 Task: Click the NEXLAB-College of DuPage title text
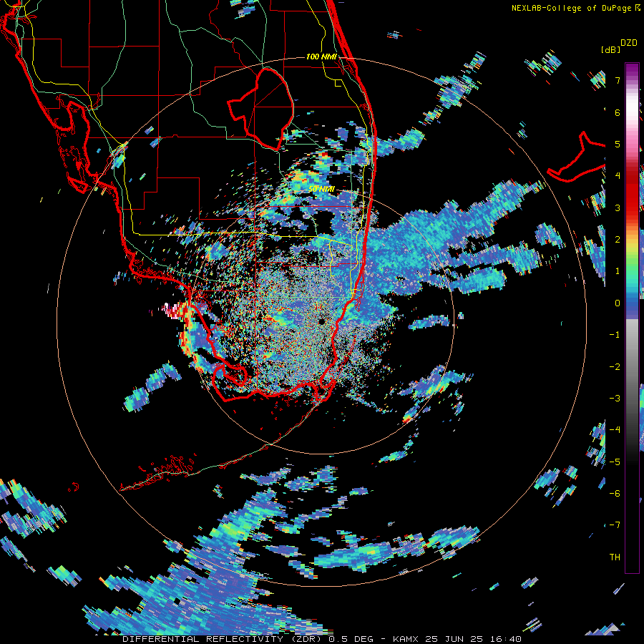tap(572, 8)
